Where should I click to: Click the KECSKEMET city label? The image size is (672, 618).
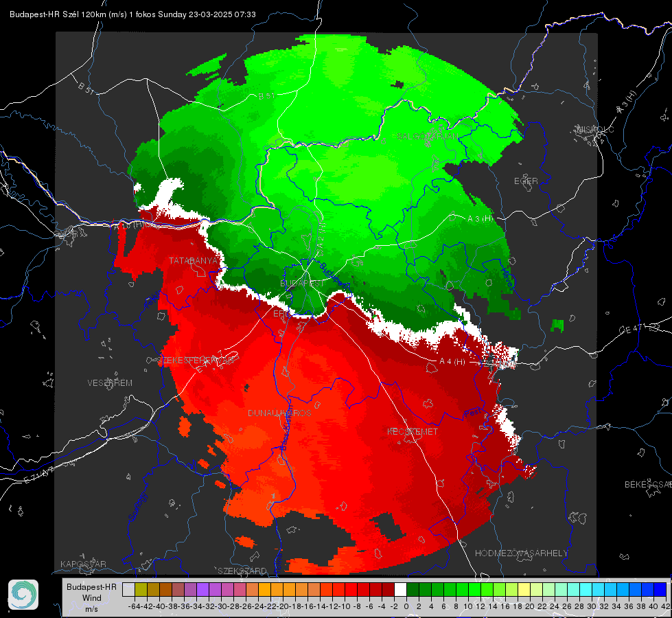(413, 431)
